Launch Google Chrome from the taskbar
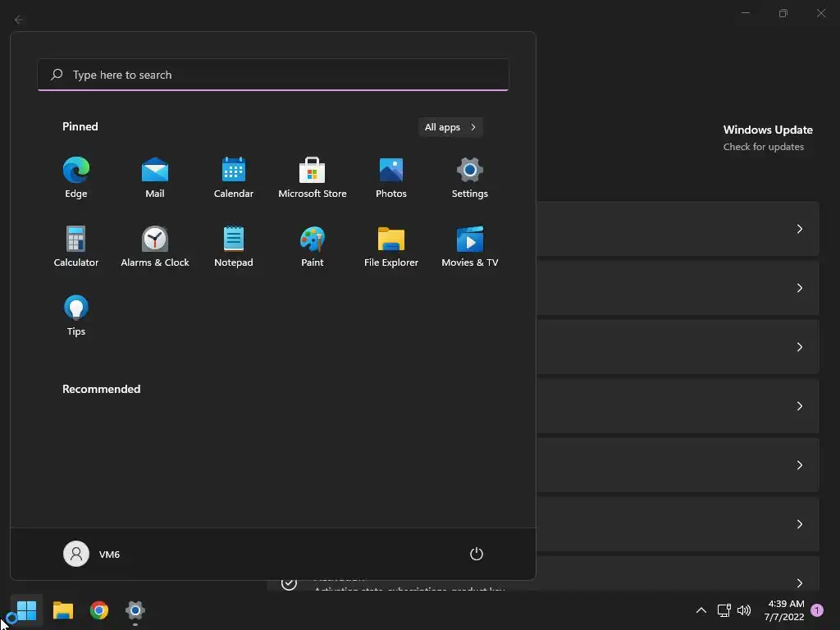840x630 pixels. coord(99,610)
